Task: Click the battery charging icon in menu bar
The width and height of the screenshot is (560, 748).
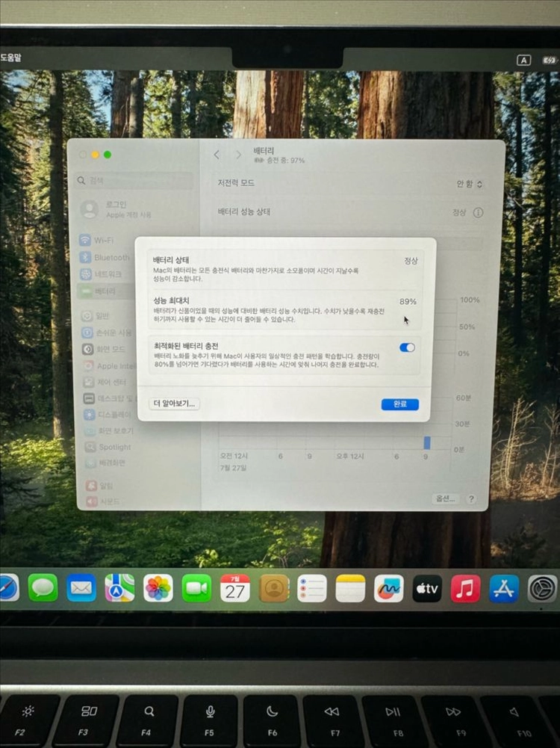Action: [550, 60]
